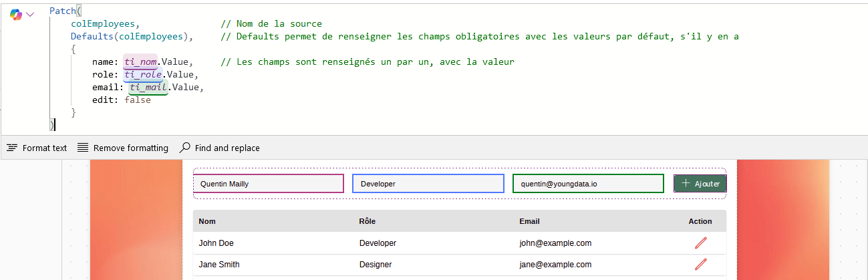Click the Action column header
The width and height of the screenshot is (868, 280).
pos(700,221)
